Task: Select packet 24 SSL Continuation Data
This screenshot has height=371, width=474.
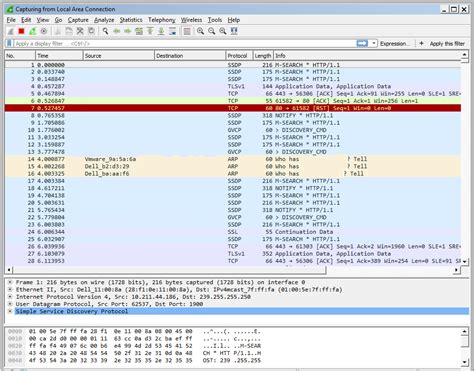Action: click(x=233, y=232)
